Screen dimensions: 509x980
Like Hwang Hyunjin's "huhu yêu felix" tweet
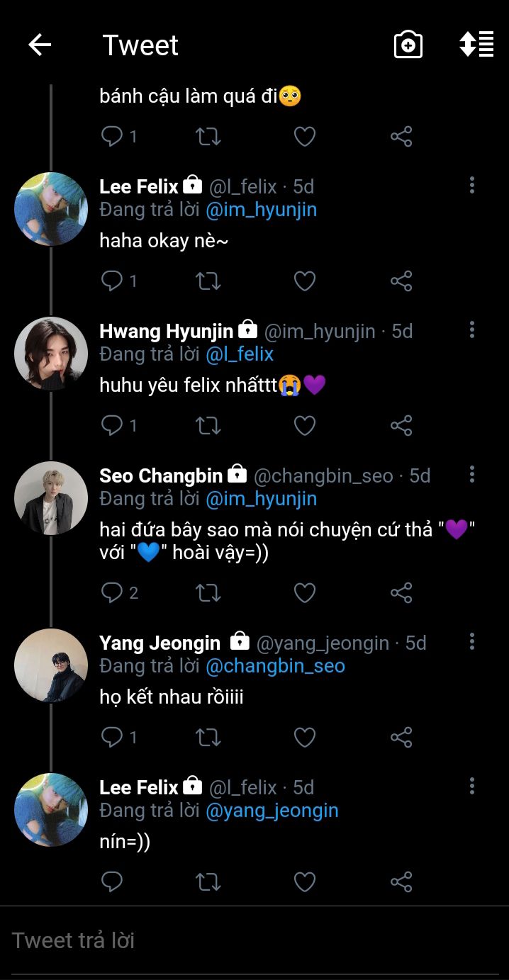[x=305, y=426]
